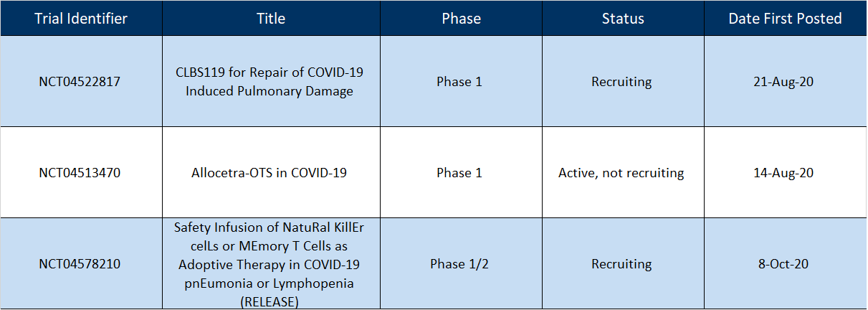The image size is (868, 310).
Task: Click the Phase 1 cell for Allocetra-OTS
Action: pos(461,173)
